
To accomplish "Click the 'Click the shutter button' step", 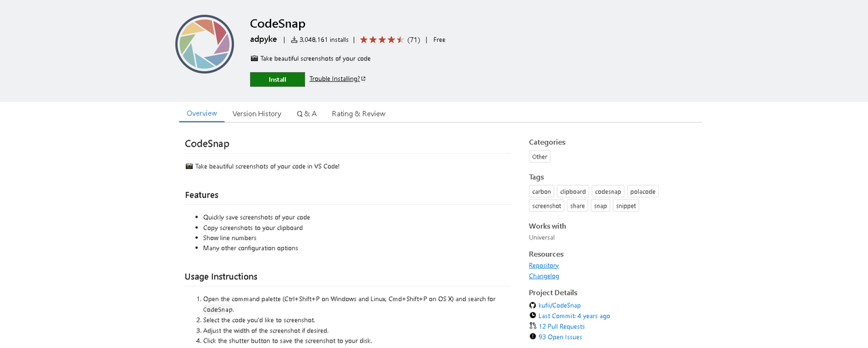I will [x=288, y=341].
